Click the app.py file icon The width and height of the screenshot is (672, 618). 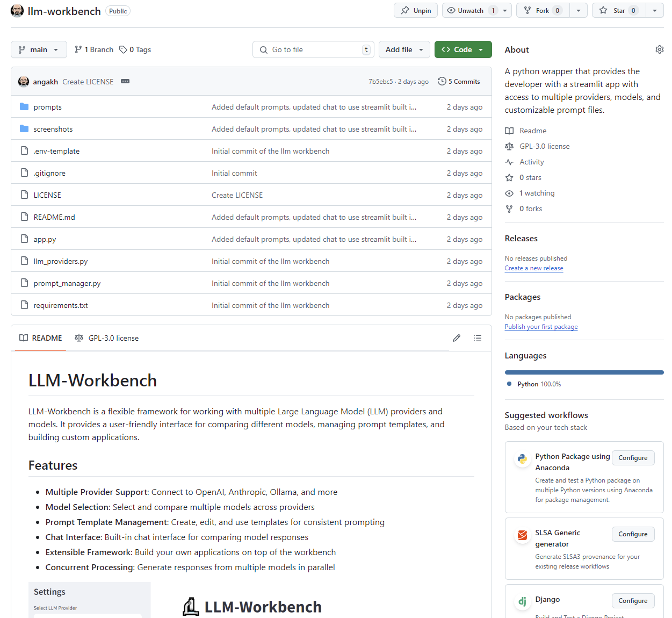pyautogui.click(x=24, y=239)
